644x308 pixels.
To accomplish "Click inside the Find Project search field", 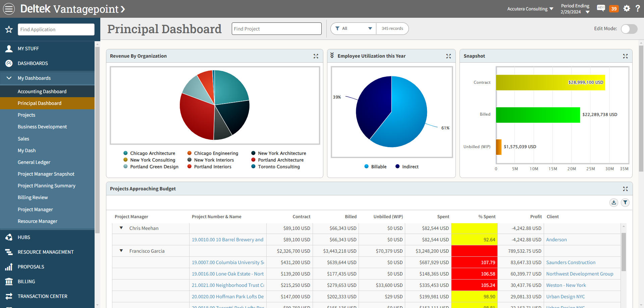I will 276,28.
